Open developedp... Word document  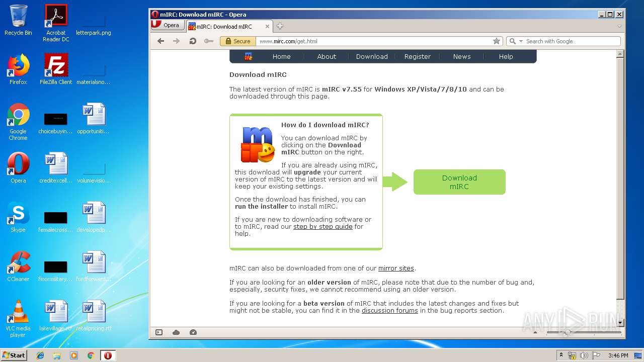94,217
